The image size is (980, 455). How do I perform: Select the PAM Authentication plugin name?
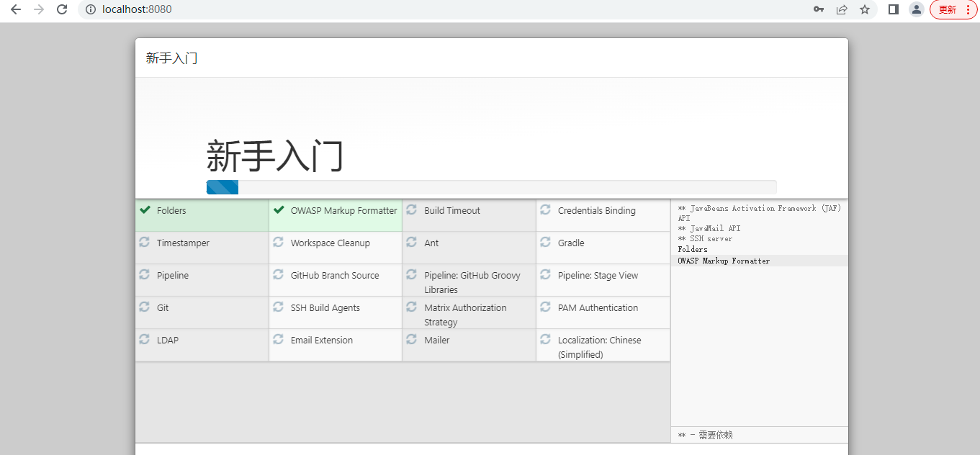click(x=598, y=308)
